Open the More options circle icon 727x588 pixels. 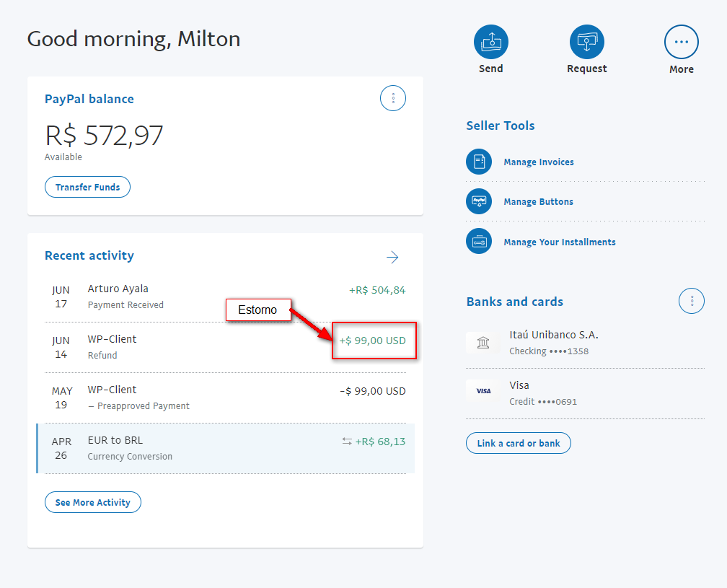coord(681,42)
